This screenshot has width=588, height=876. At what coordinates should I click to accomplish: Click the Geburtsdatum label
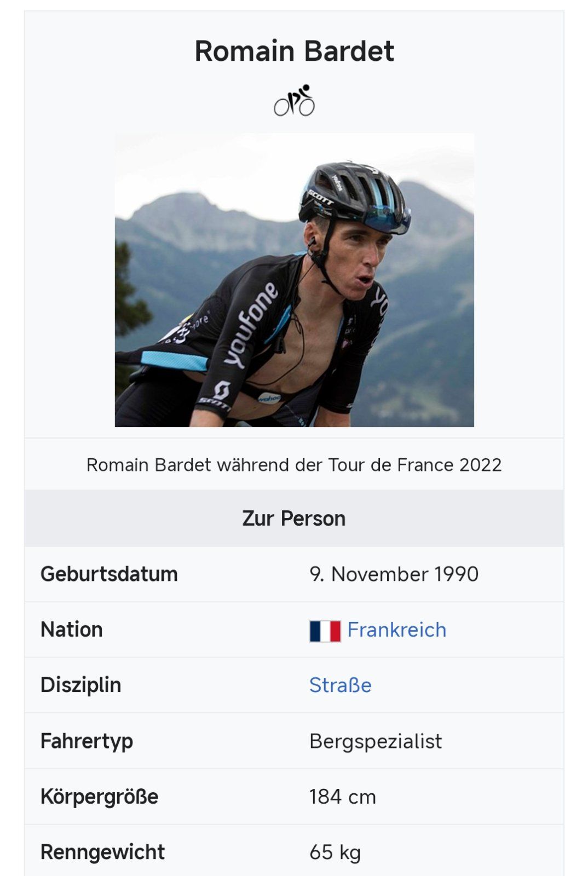tap(109, 574)
